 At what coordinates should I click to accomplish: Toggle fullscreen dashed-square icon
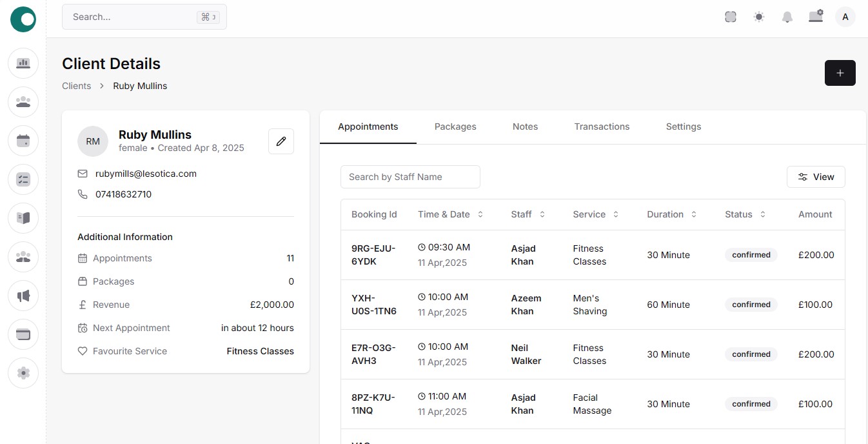731,17
